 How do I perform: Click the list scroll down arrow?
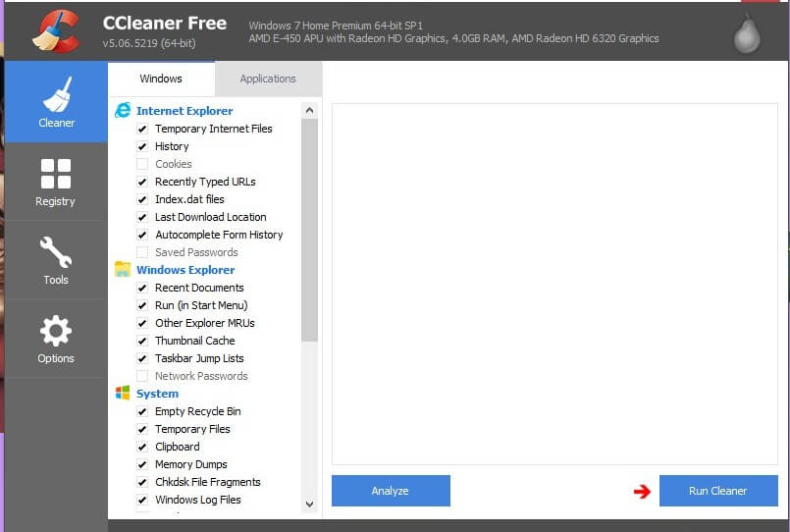[309, 504]
